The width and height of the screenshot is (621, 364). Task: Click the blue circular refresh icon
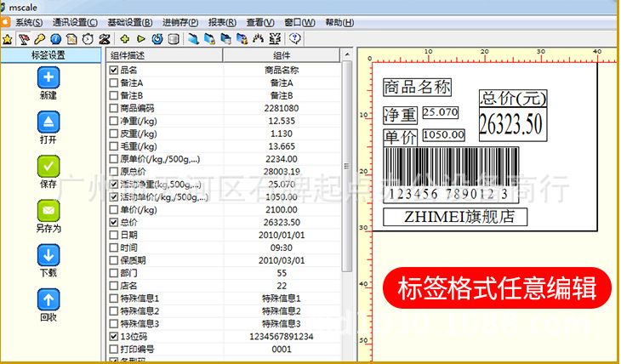coord(157,39)
